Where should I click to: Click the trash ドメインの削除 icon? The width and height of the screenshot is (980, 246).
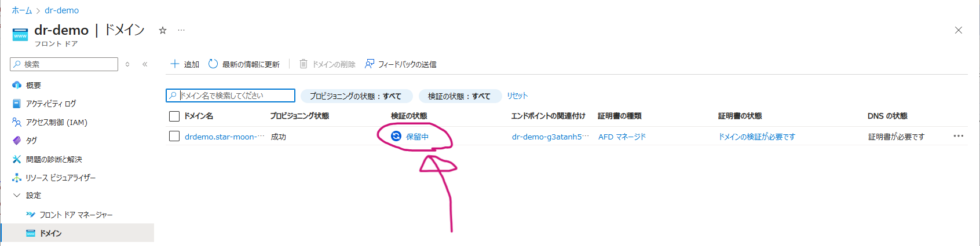click(303, 64)
